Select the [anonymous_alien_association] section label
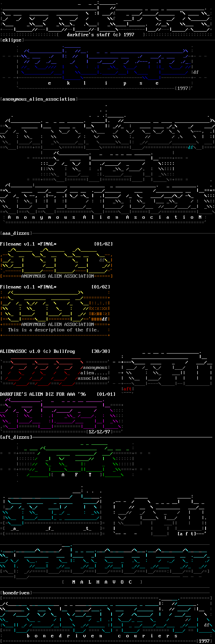 [39, 99]
